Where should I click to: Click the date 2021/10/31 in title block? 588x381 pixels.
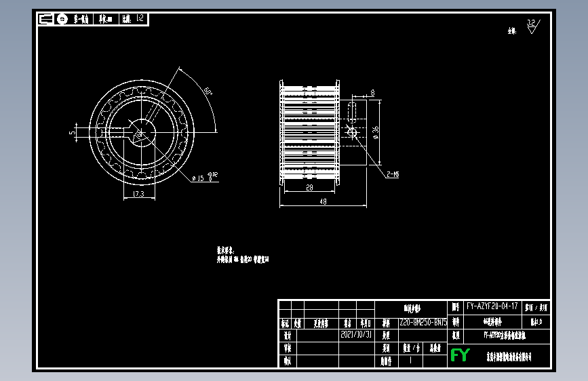356,334
